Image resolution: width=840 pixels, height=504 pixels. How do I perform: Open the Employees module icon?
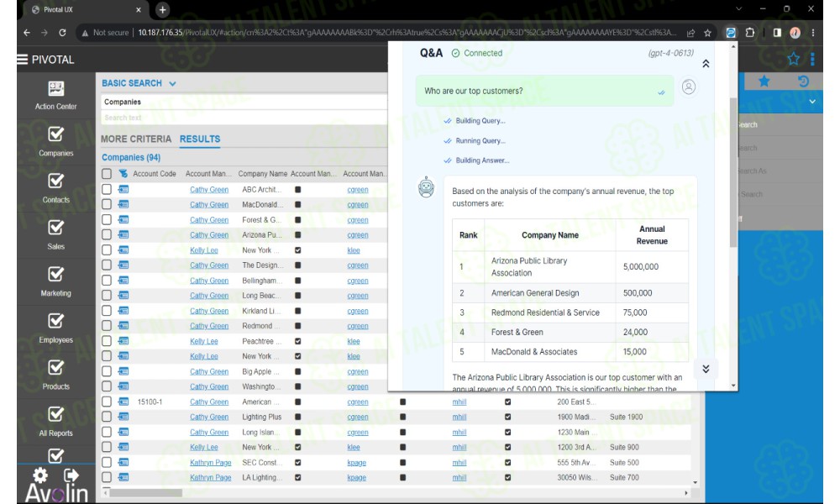(x=55, y=321)
